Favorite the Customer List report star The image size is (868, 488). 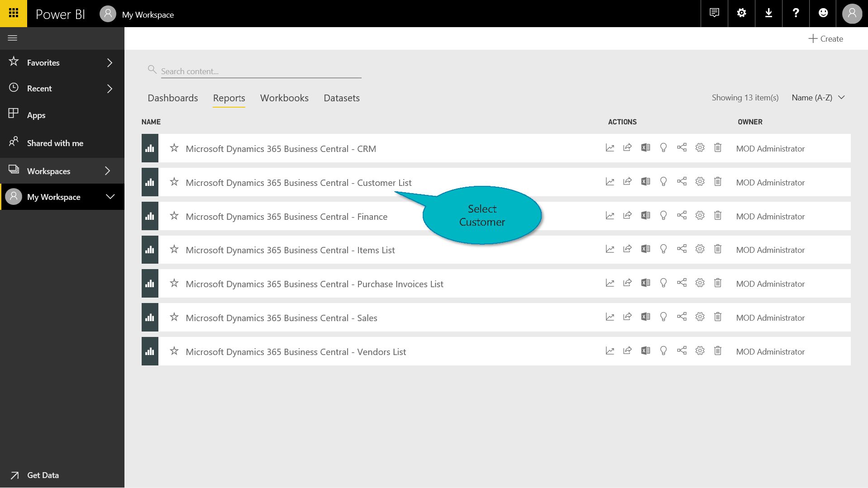click(174, 182)
